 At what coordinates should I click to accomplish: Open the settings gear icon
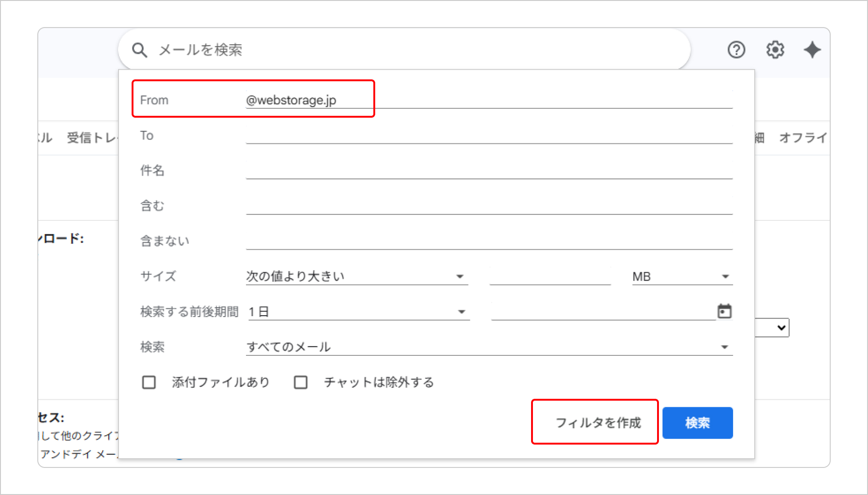point(775,49)
